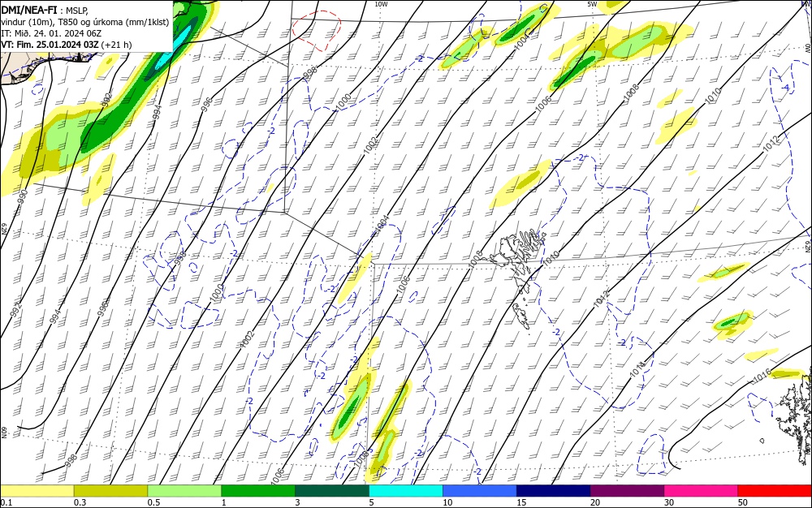The image size is (812, 508).
Task: Click the legend value '30'
Action: pos(669,502)
